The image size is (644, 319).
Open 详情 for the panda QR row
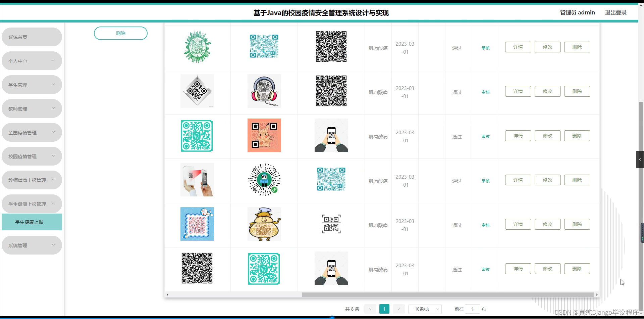(x=518, y=180)
